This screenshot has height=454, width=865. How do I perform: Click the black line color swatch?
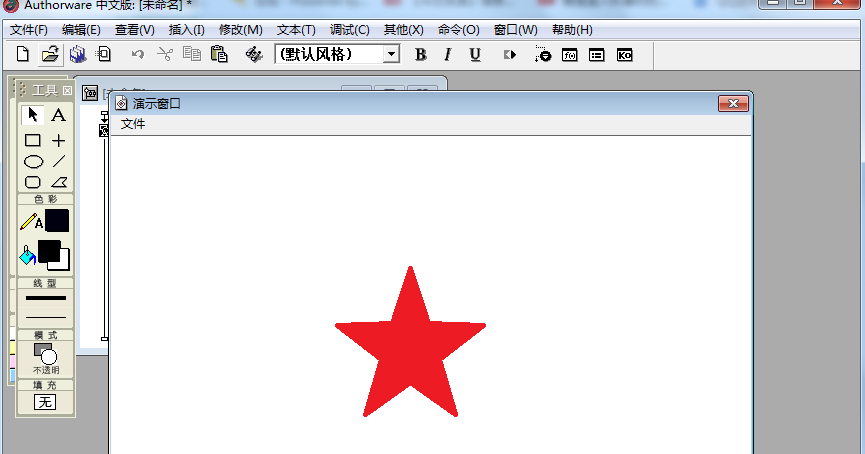pyautogui.click(x=57, y=221)
